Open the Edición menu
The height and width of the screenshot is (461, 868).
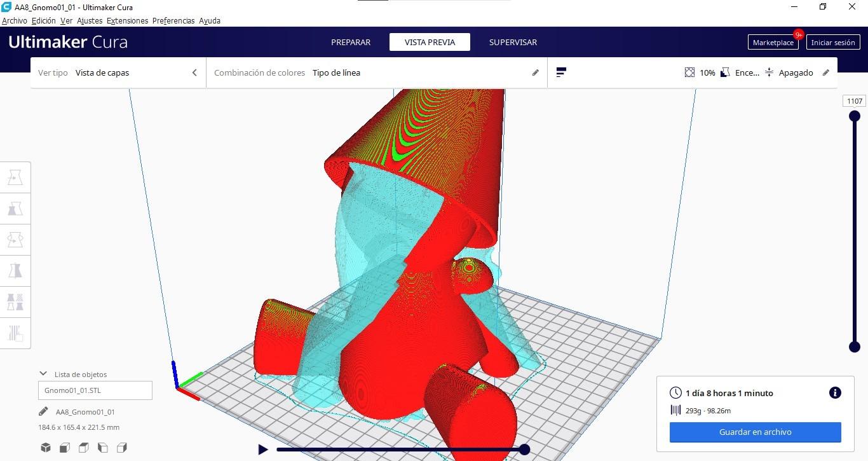coord(44,20)
